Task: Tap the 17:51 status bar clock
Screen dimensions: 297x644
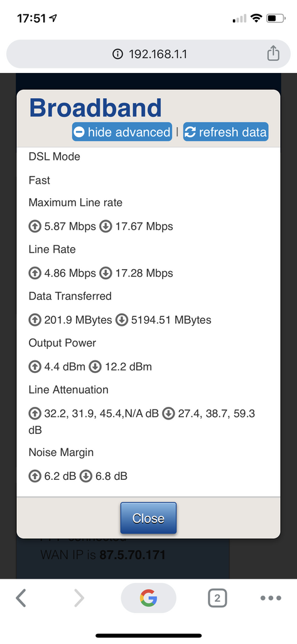Action: pyautogui.click(x=31, y=18)
